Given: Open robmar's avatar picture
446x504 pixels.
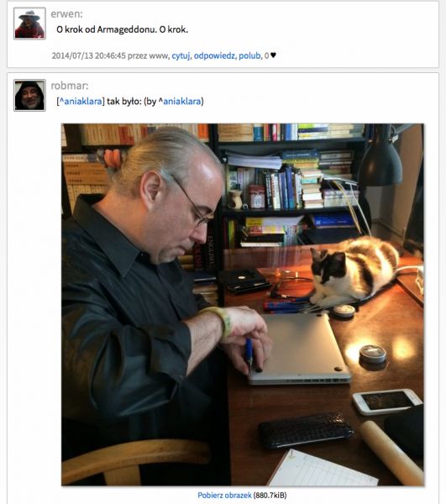Looking at the screenshot, I should pos(29,96).
